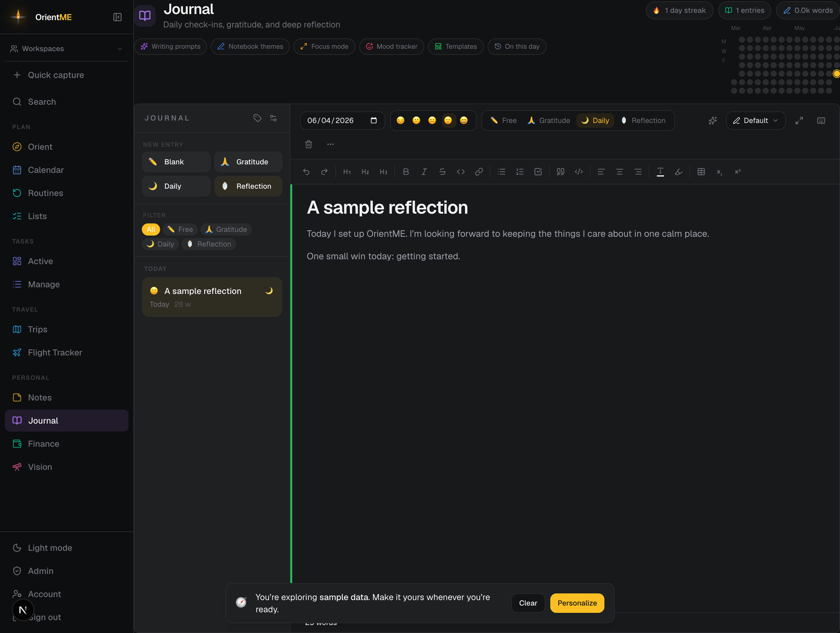Set entry type to Free
This screenshot has width=840, height=633.
503,120
